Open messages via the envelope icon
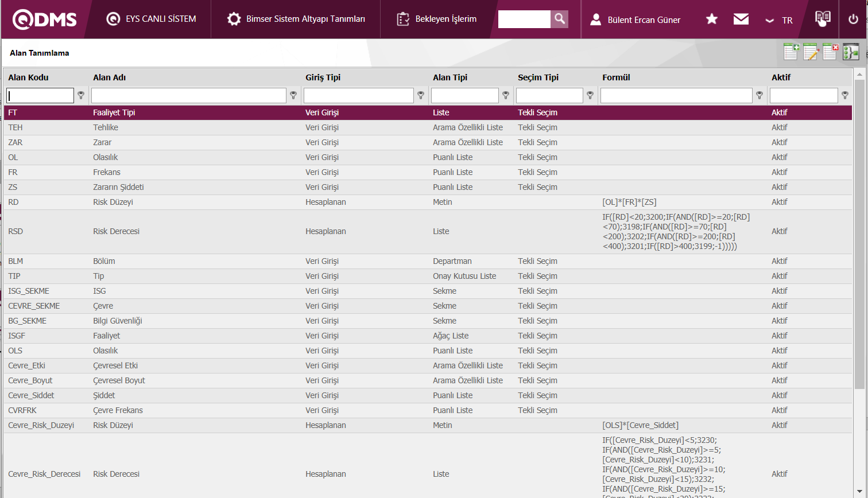This screenshot has height=498, width=868. [x=741, y=20]
